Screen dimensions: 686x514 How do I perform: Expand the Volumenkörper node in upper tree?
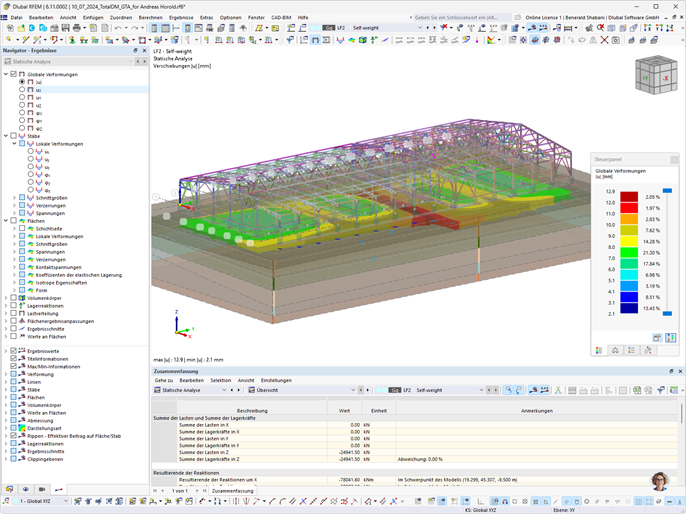coord(6,298)
